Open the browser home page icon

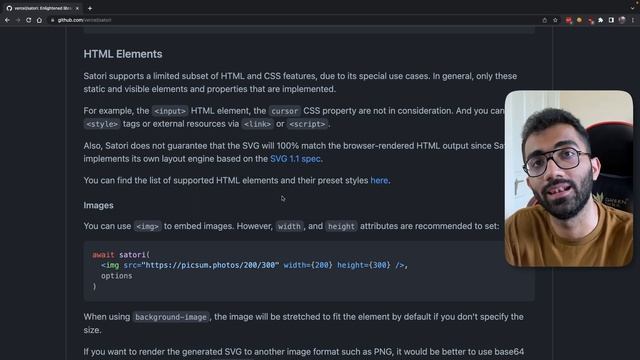click(39, 20)
